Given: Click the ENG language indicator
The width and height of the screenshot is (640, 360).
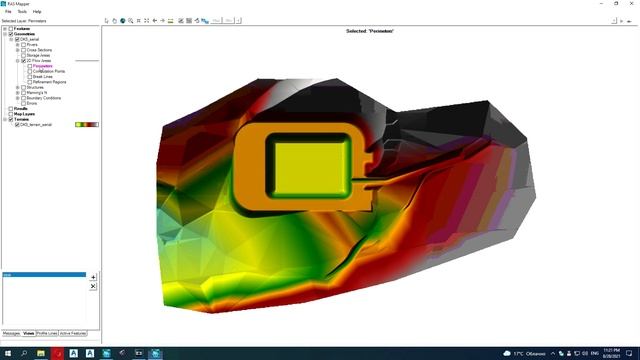Looking at the screenshot, I should [x=595, y=353].
